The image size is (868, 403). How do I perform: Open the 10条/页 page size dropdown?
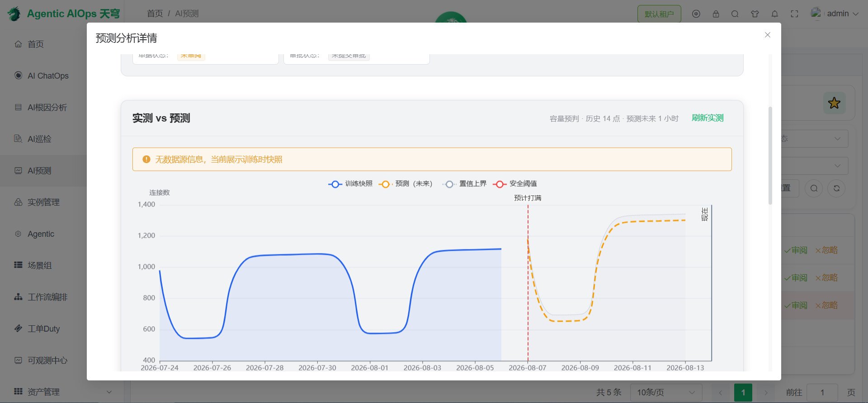pos(666,393)
